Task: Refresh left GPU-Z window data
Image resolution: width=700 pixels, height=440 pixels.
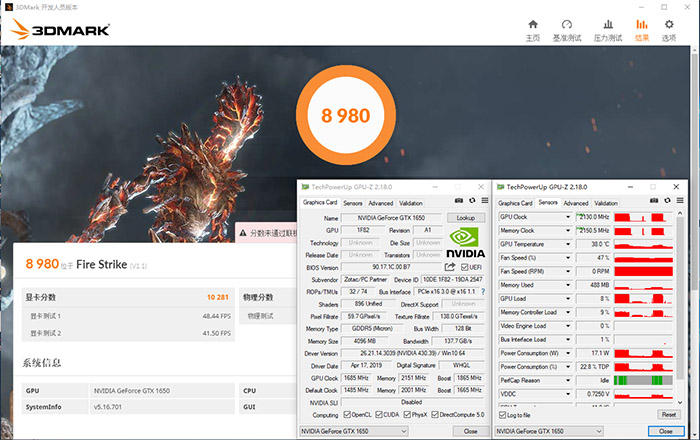Action: click(x=472, y=201)
